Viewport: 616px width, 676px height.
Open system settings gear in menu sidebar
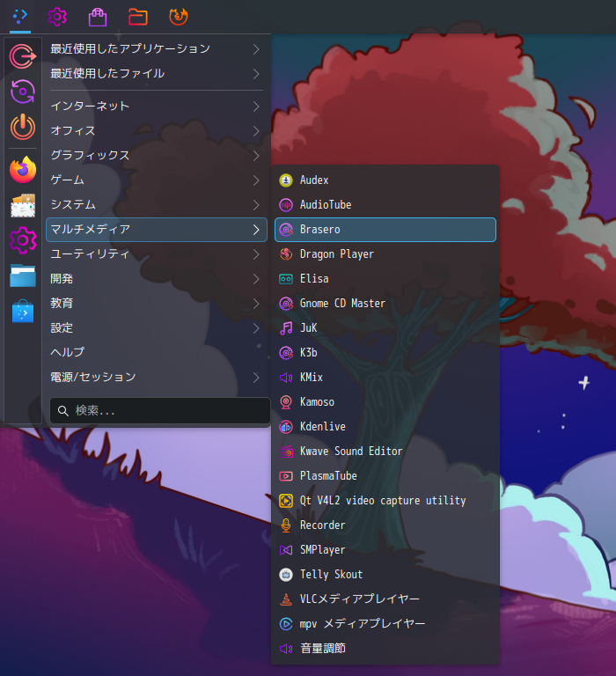click(x=23, y=240)
